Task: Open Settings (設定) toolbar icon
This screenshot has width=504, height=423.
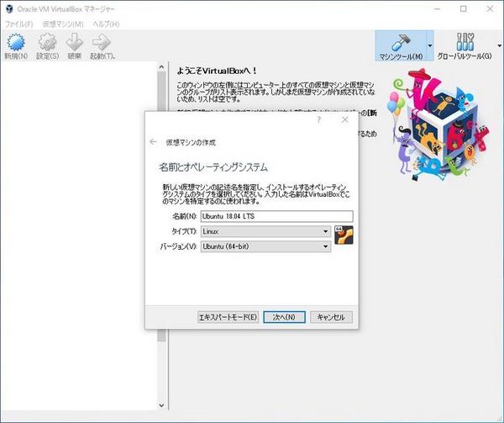Action: (x=47, y=46)
